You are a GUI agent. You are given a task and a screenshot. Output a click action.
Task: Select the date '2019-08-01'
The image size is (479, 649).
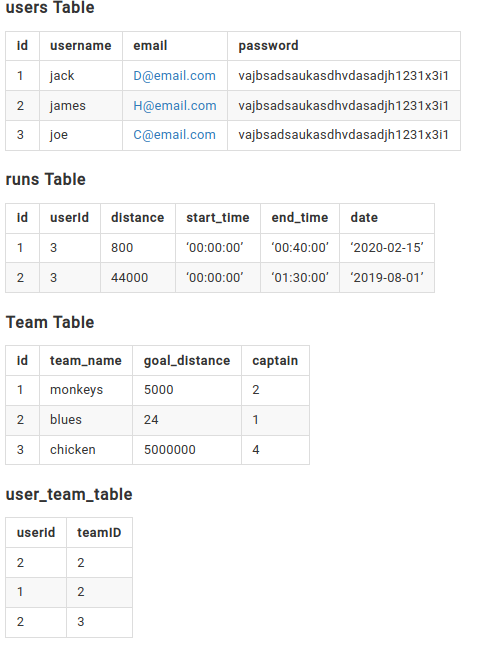click(x=387, y=277)
